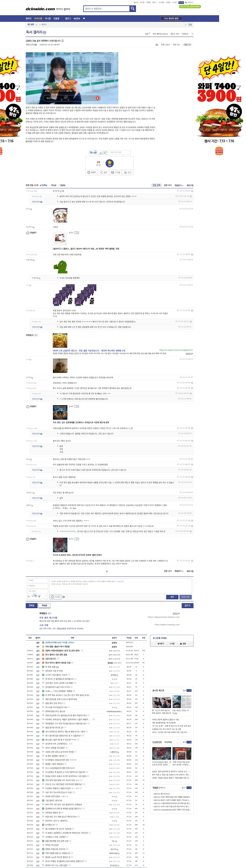246x868 pixels.
Task: Open 인물갤 in the navy navigation bar
Action: [x=56, y=19]
